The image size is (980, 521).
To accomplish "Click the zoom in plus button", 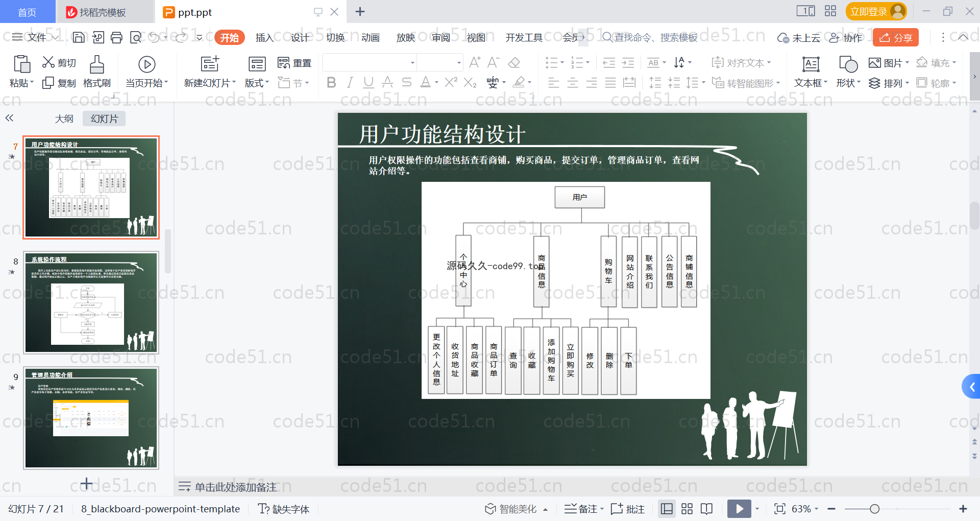I will [963, 509].
